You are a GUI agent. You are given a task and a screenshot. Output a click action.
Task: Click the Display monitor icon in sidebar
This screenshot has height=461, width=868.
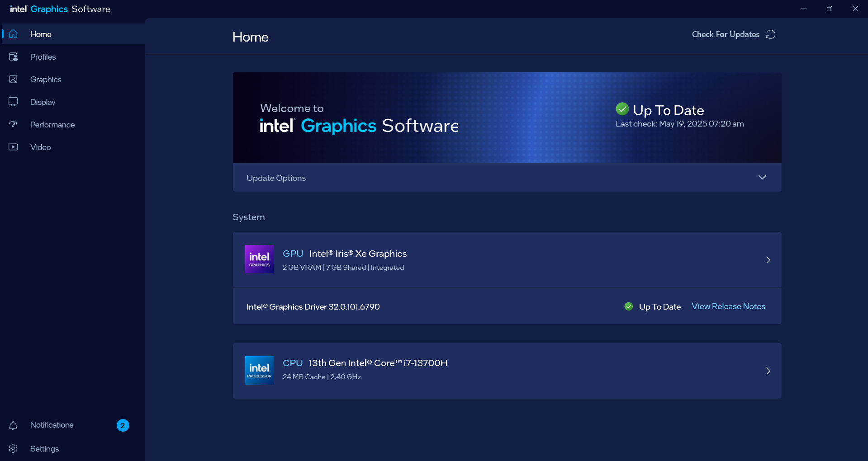[13, 102]
